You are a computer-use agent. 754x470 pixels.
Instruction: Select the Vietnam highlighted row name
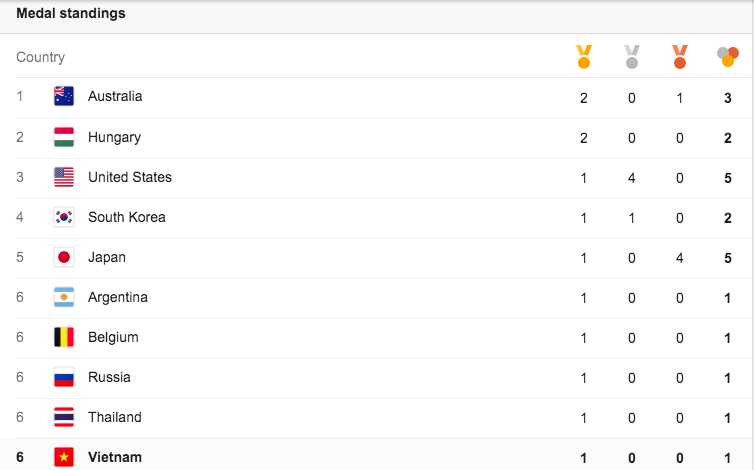[x=115, y=457]
